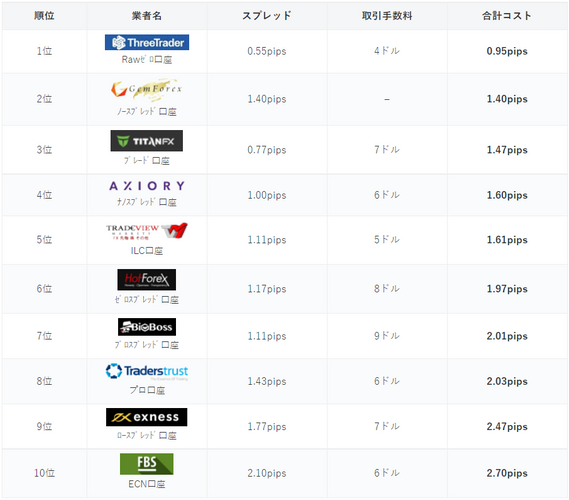This screenshot has width=569, height=500.
Task: Click the AXIORY logo
Action: (x=147, y=186)
